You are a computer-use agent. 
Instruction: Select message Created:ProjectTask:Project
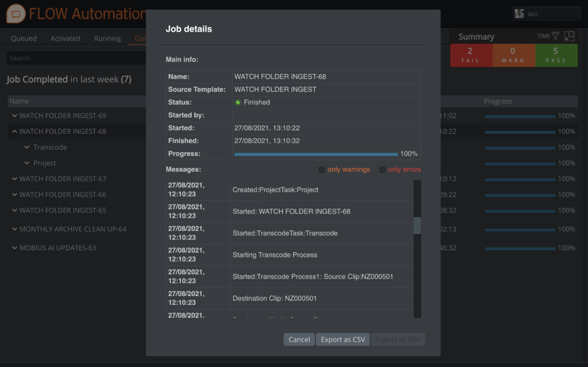click(x=275, y=190)
